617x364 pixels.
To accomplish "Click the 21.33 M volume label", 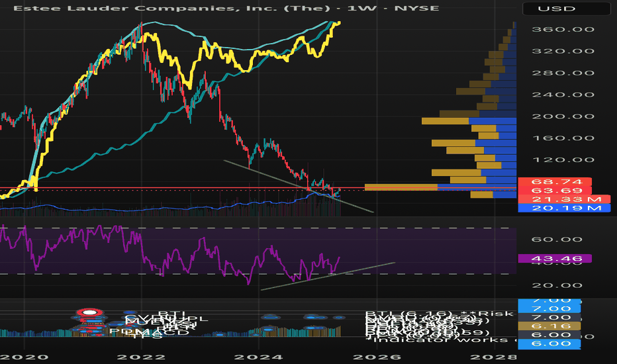I will [564, 199].
